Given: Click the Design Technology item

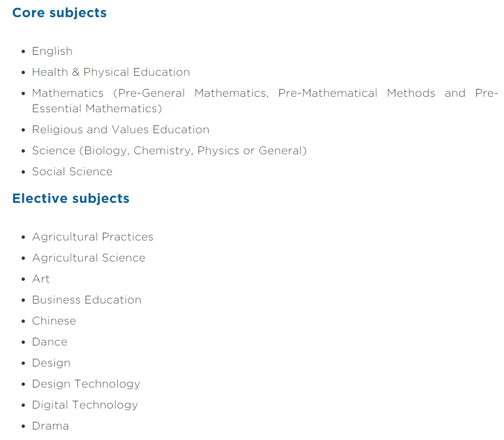Looking at the screenshot, I should pyautogui.click(x=86, y=384).
